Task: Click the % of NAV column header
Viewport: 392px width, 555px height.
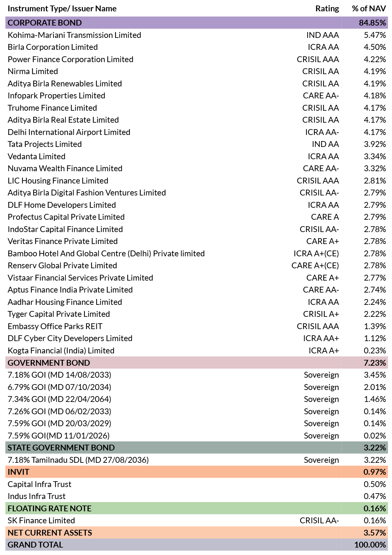Action: pos(369,8)
